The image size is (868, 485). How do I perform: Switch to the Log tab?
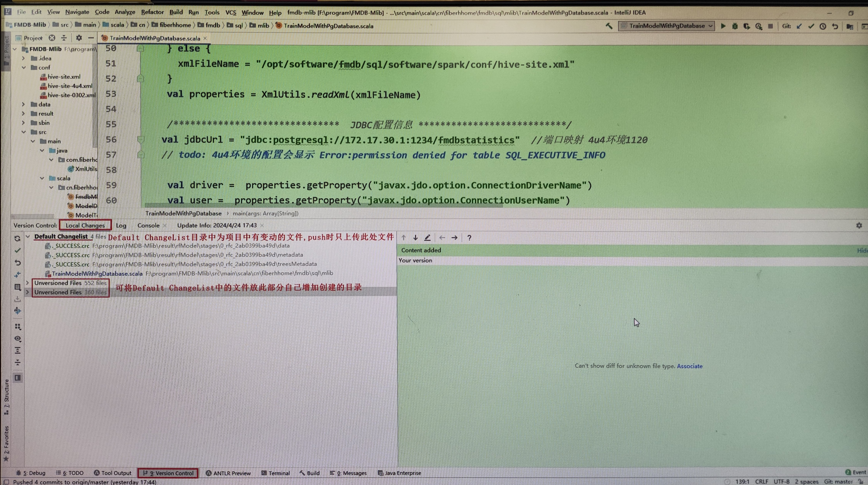[x=121, y=225]
